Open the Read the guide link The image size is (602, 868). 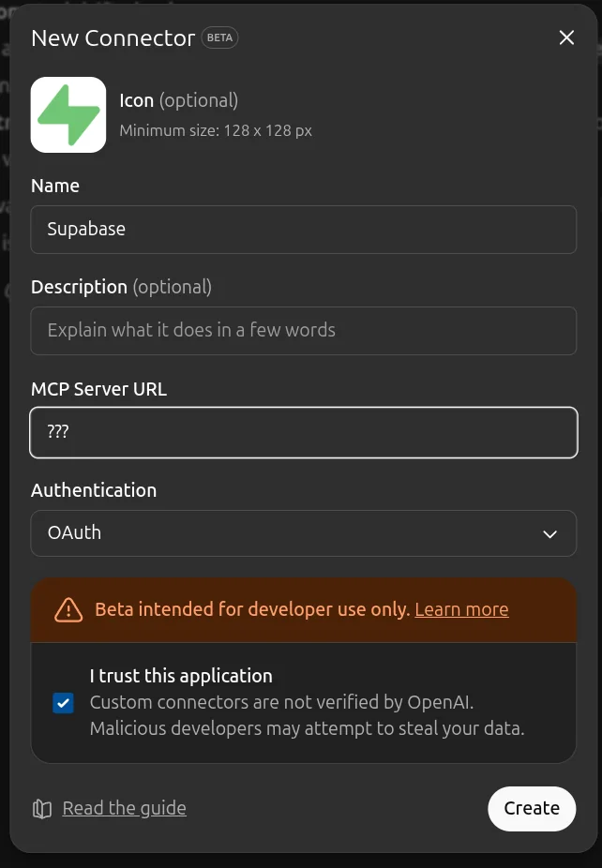(124, 808)
